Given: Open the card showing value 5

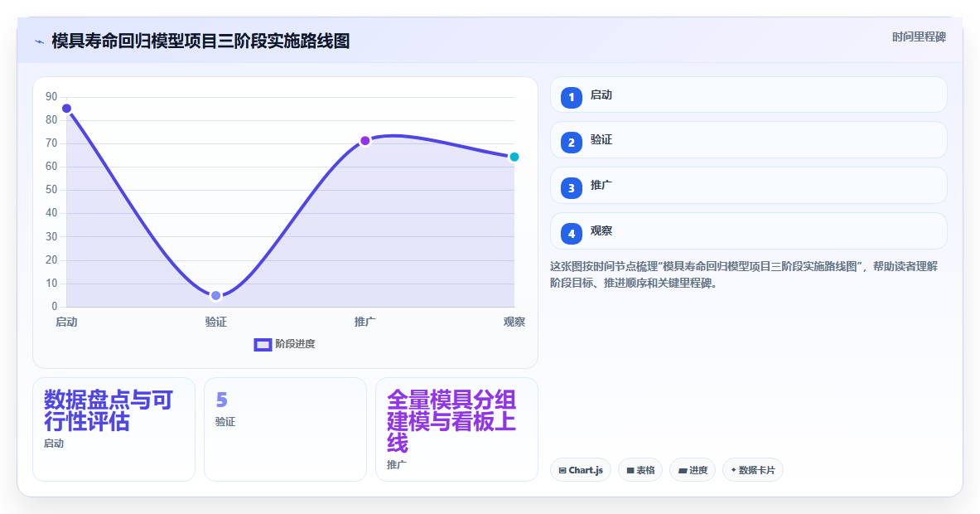Looking at the screenshot, I should 285,429.
